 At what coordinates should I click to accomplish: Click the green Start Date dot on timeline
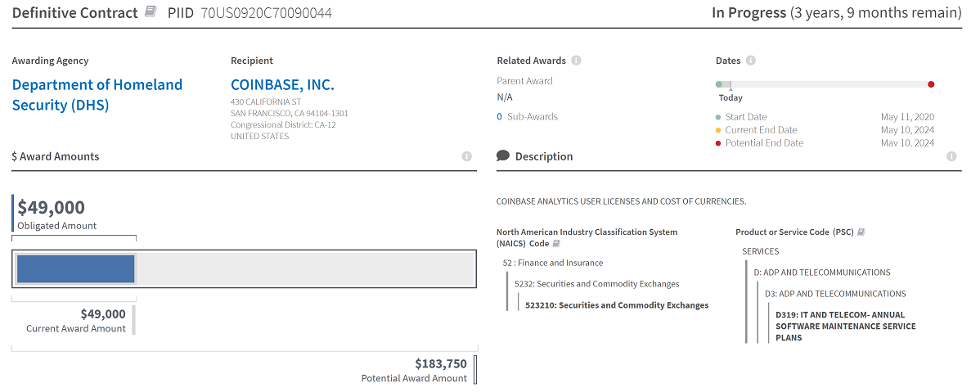point(719,84)
